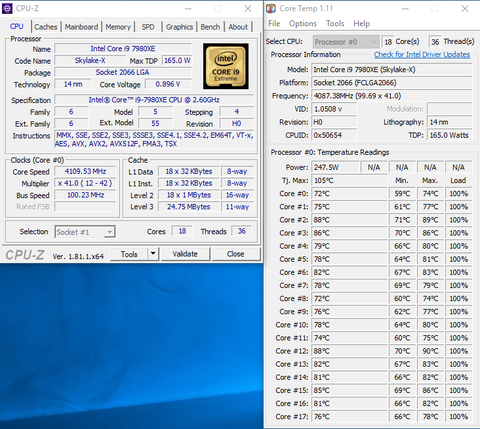Click the Validate button

tap(185, 254)
